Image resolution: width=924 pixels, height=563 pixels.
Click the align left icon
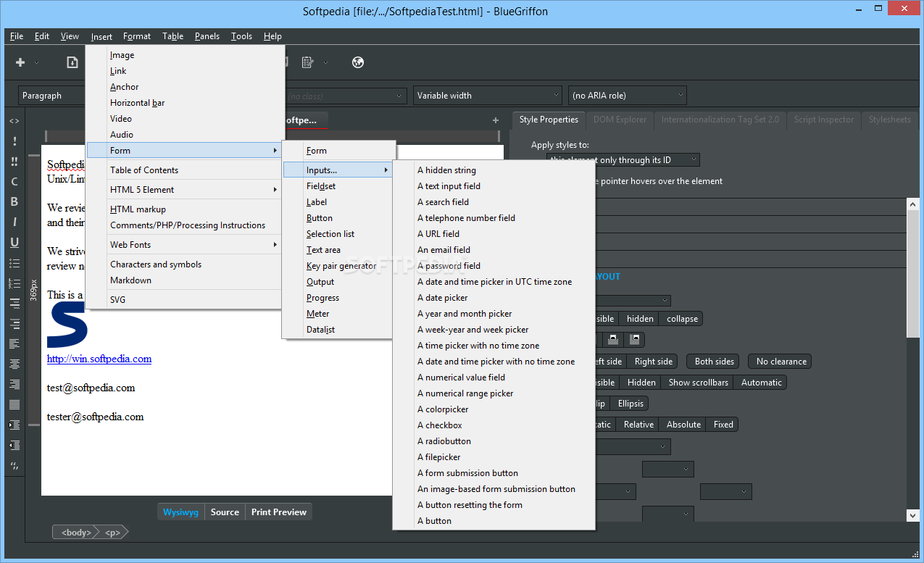[14, 343]
